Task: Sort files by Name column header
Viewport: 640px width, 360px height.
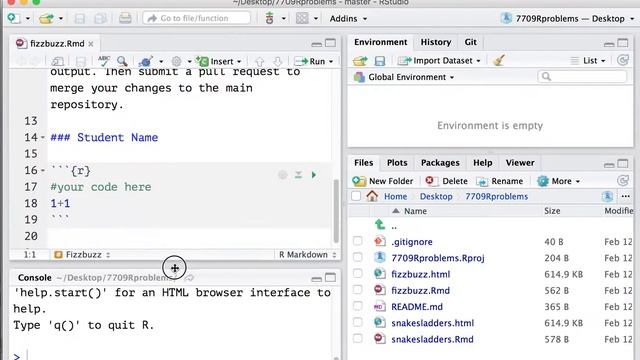Action: pyautogui.click(x=415, y=211)
